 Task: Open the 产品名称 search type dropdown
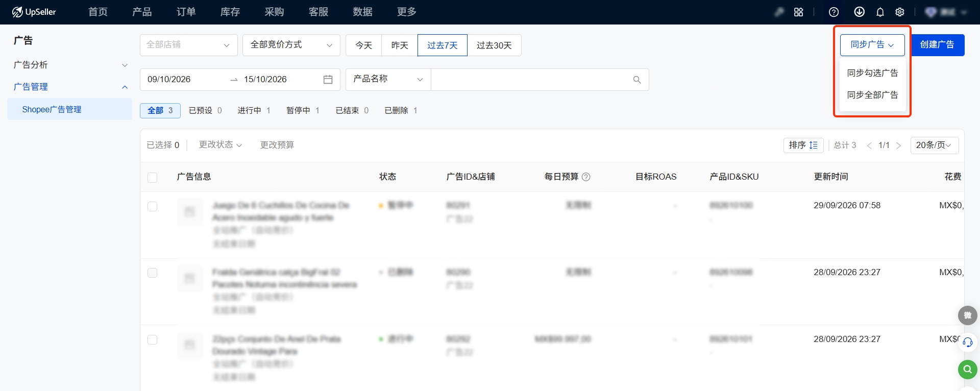pyautogui.click(x=388, y=79)
